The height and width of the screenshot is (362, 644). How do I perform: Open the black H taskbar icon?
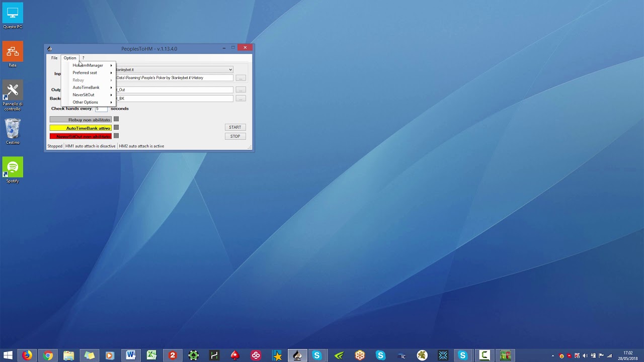pyautogui.click(x=214, y=355)
